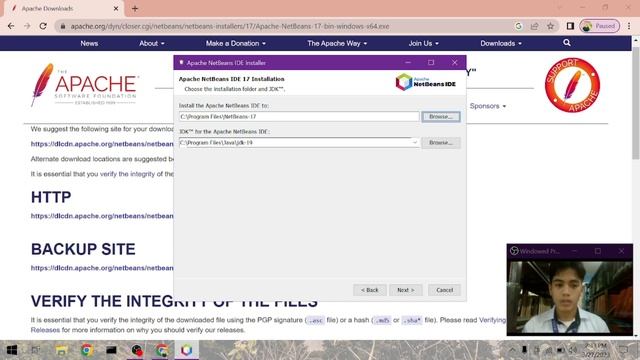Open the News menu item

click(89, 43)
